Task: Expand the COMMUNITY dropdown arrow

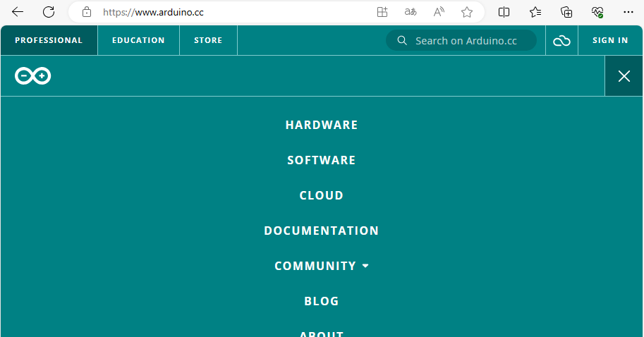Action: click(365, 266)
